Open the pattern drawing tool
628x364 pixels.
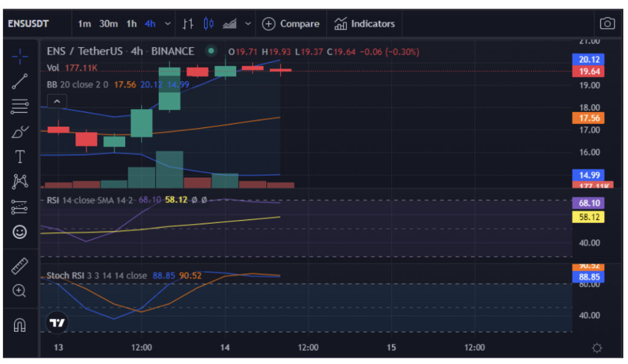[20, 181]
